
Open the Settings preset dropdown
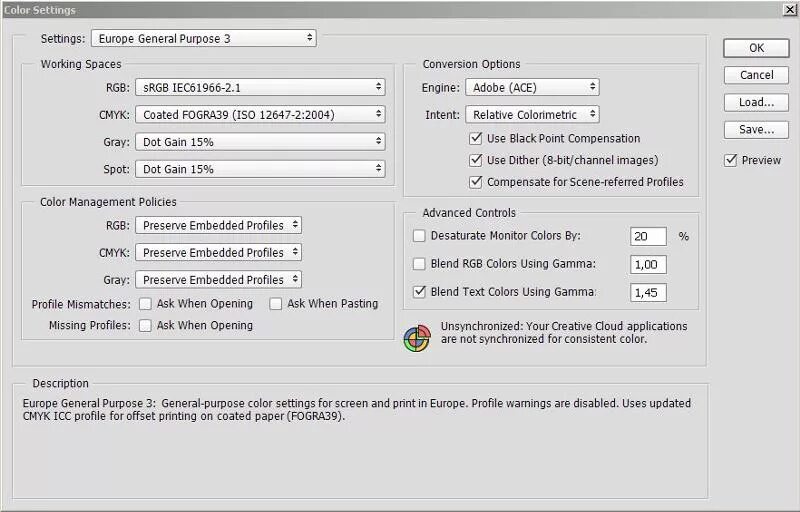point(204,38)
